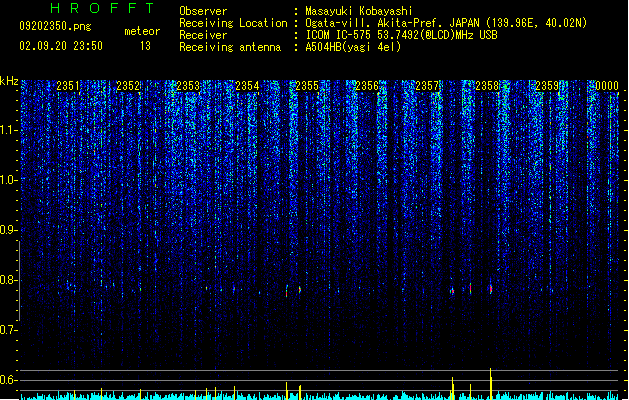Click the 2353 time marker
The height and width of the screenshot is (400, 629).
tap(188, 85)
